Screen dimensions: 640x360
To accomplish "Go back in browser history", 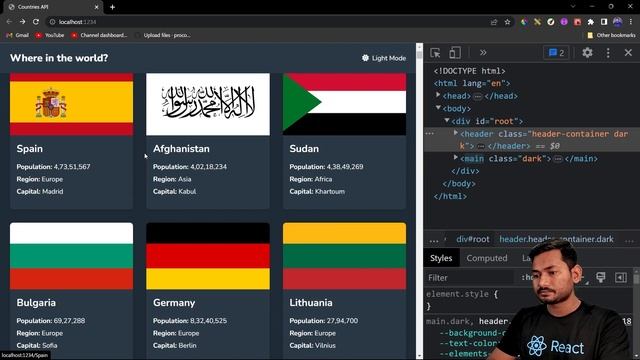I will (9, 22).
